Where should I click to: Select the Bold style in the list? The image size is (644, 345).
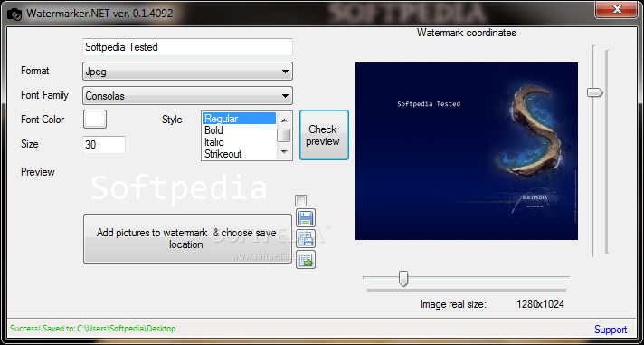tap(240, 130)
